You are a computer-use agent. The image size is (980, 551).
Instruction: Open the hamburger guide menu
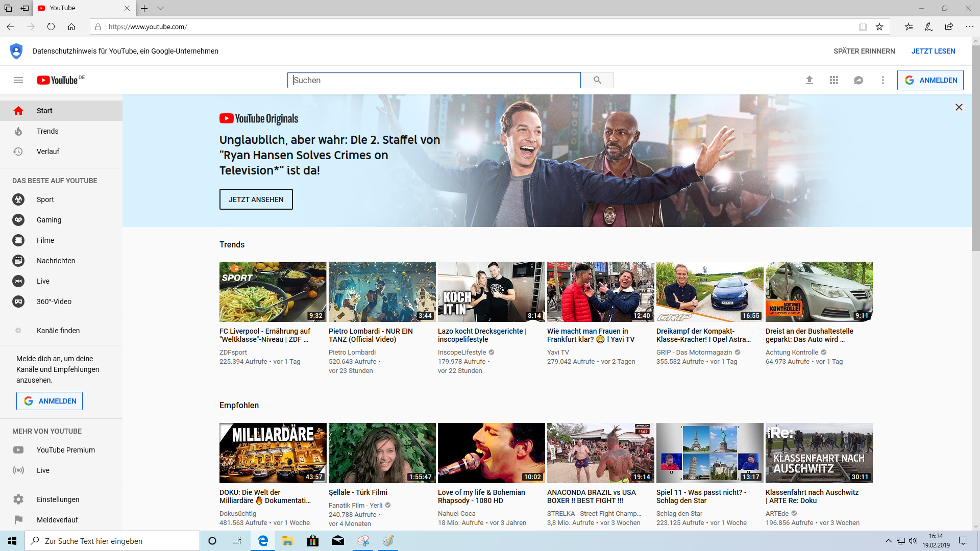18,80
